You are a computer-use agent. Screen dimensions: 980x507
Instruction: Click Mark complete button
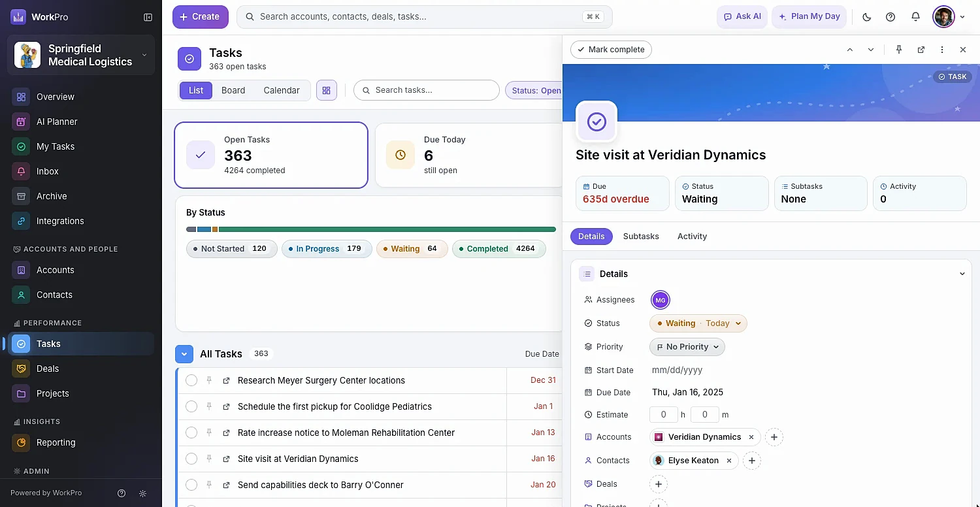click(611, 50)
